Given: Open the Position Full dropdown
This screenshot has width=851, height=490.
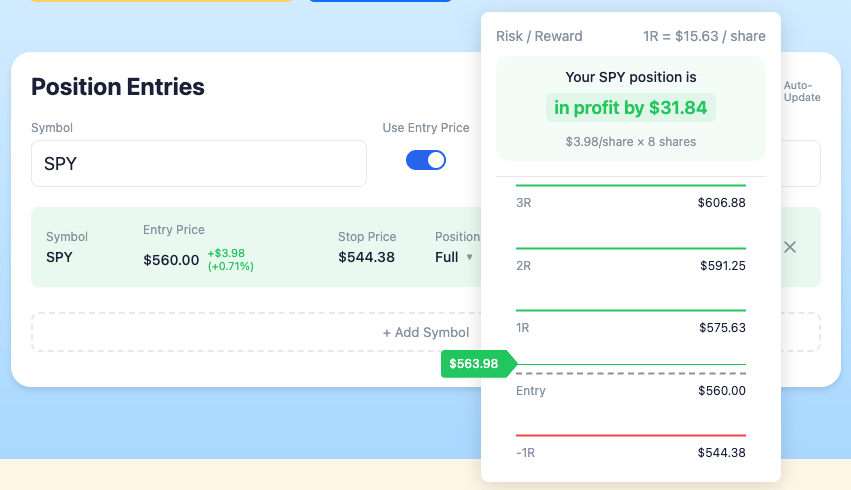Looking at the screenshot, I should coord(454,257).
